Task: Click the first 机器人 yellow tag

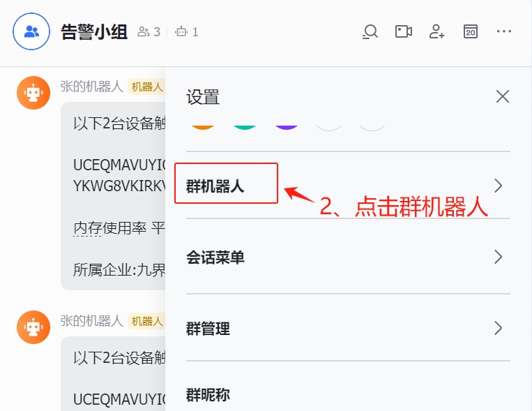Action: (146, 87)
